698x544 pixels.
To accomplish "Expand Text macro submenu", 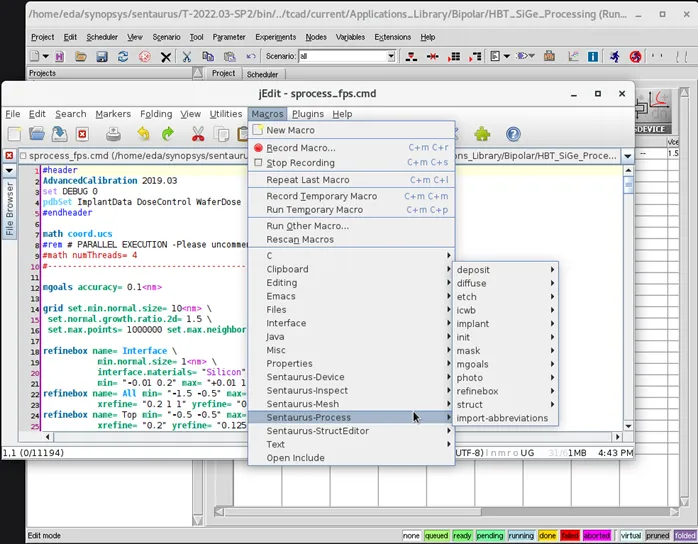I will (351, 444).
